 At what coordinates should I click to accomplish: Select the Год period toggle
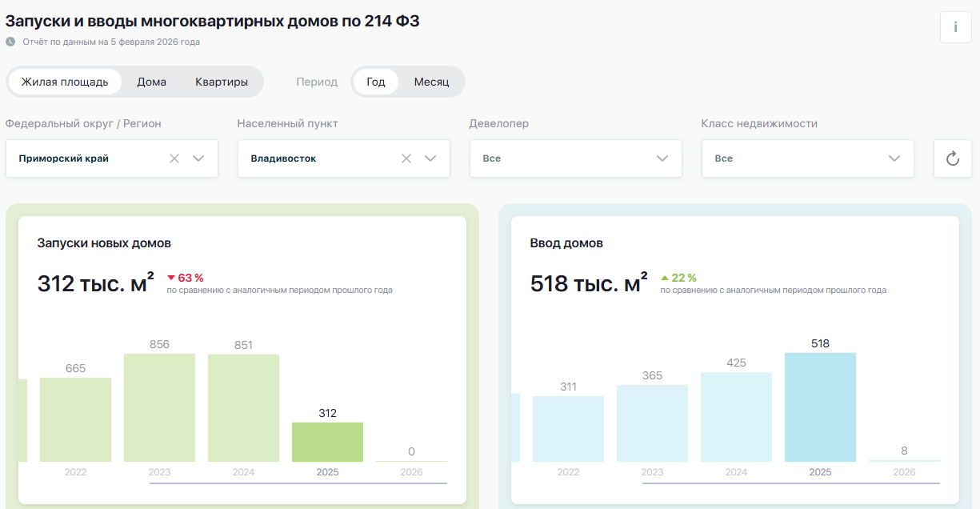[376, 82]
